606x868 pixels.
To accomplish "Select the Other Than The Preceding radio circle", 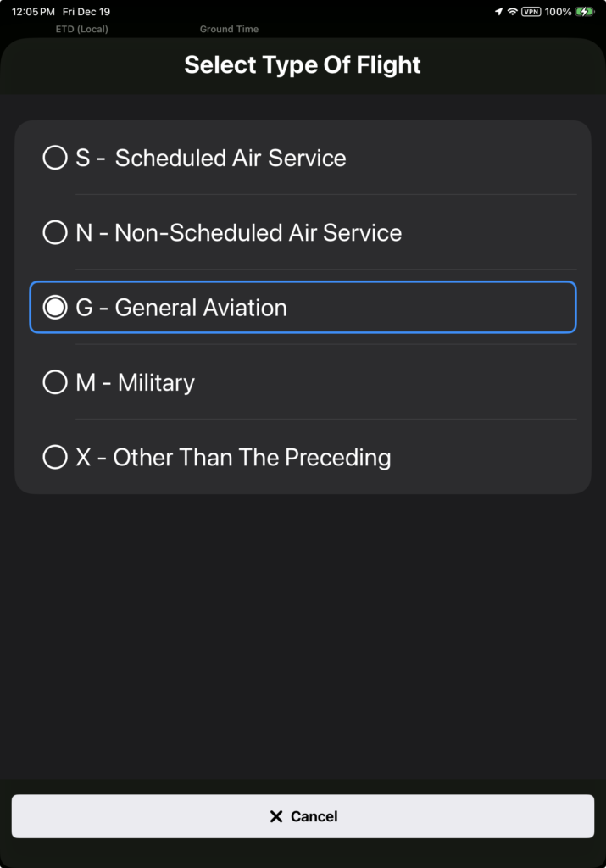I will point(55,457).
